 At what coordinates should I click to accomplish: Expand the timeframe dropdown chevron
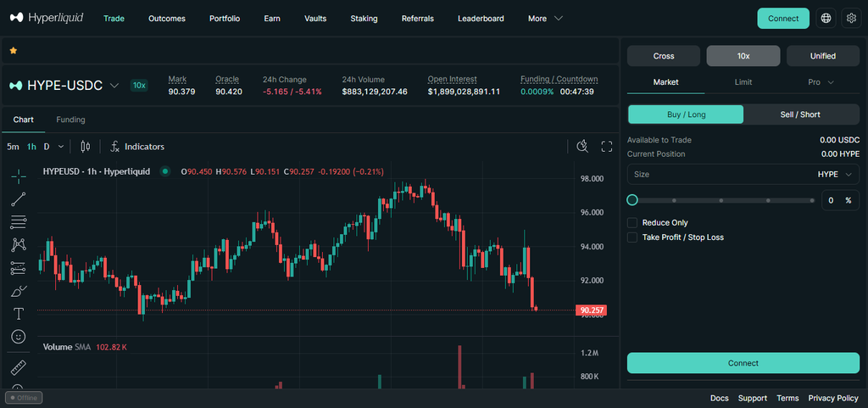61,147
